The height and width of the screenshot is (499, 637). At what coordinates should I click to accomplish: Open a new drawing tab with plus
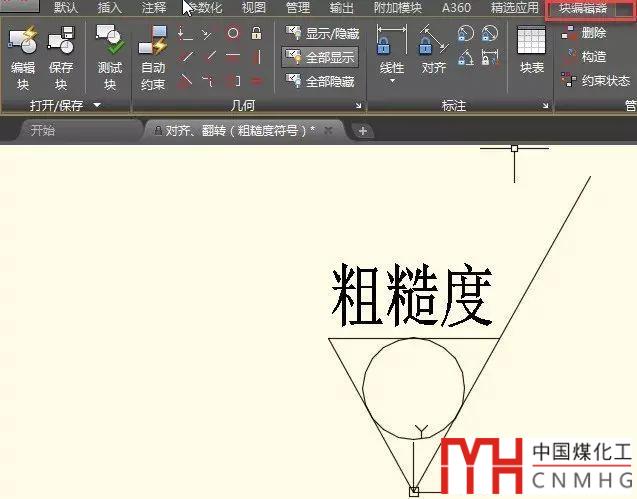pos(362,130)
